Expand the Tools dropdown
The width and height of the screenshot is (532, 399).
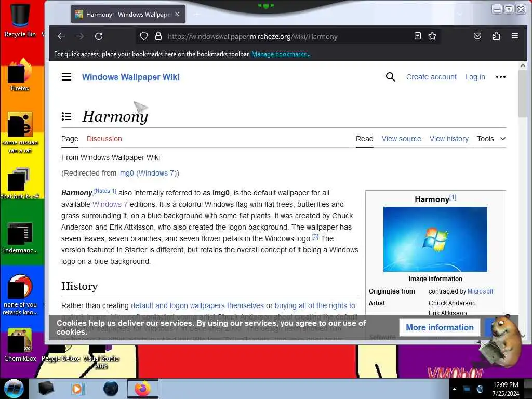491,139
